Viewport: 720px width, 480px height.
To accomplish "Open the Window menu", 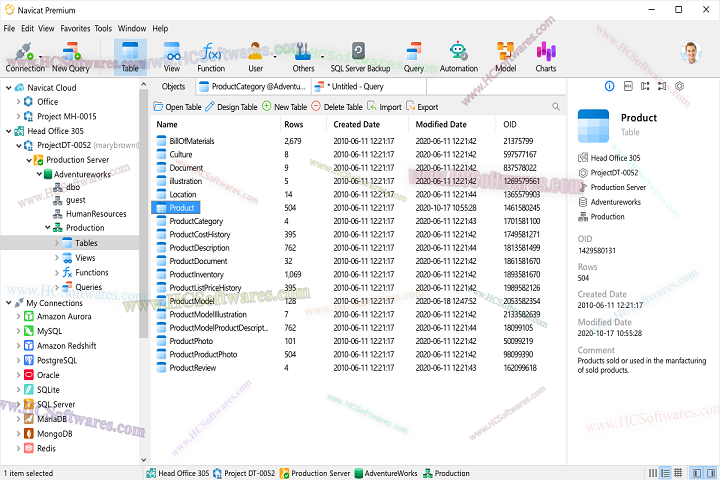I will 132,28.
